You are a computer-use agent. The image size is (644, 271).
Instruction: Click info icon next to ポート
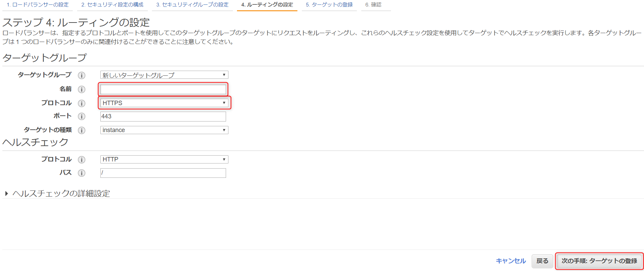point(82,116)
